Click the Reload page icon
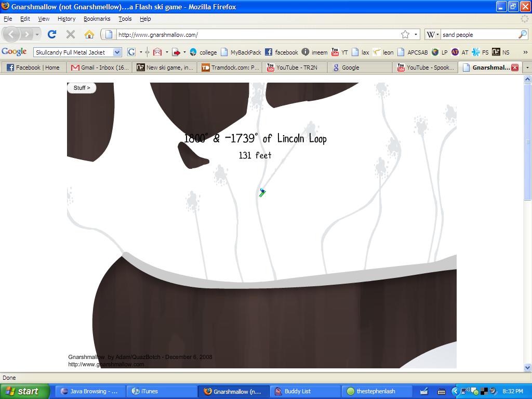Image resolution: width=532 pixels, height=399 pixels. [x=51, y=34]
